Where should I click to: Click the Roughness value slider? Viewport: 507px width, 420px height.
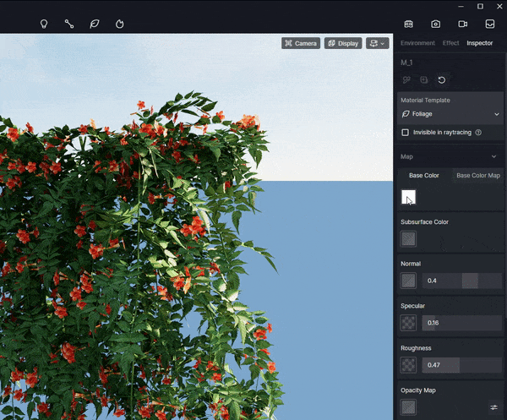(462, 365)
